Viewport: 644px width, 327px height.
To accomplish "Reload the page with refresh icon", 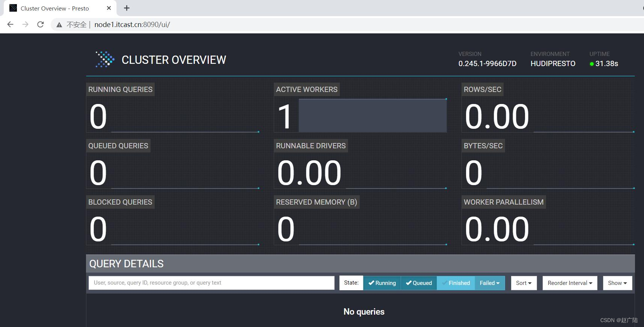I will [x=41, y=24].
